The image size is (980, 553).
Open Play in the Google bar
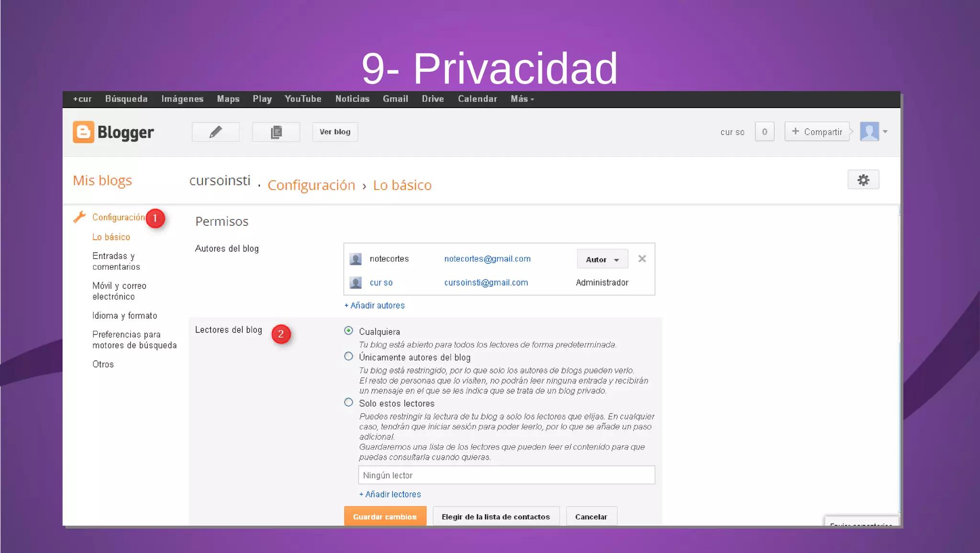tap(262, 99)
